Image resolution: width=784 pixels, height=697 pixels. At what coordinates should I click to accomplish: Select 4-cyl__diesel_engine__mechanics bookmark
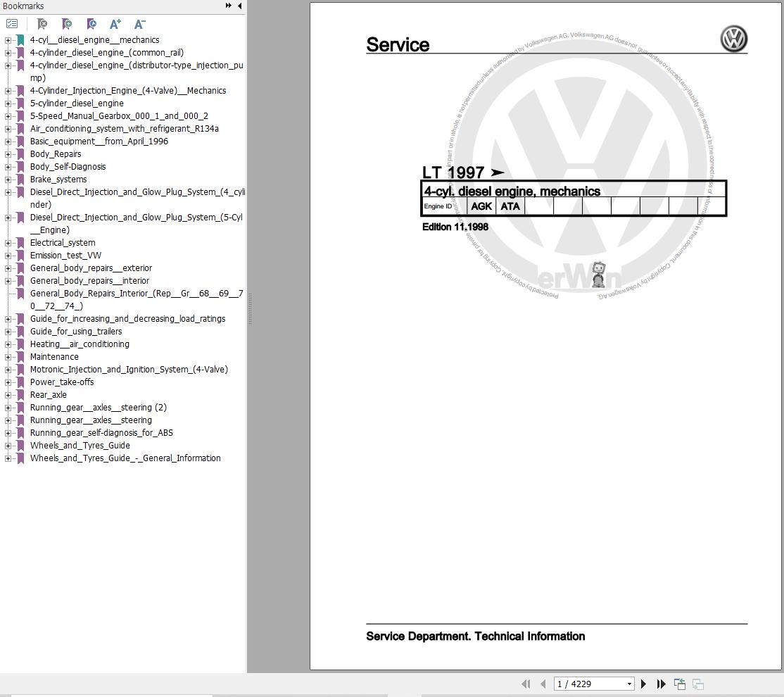pyautogui.click(x=94, y=40)
